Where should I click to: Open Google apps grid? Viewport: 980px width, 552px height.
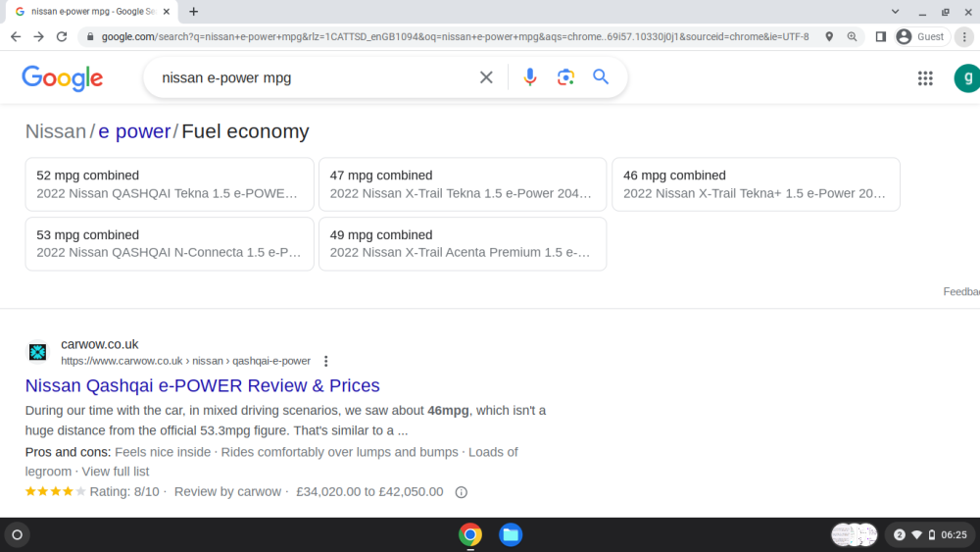coord(925,78)
